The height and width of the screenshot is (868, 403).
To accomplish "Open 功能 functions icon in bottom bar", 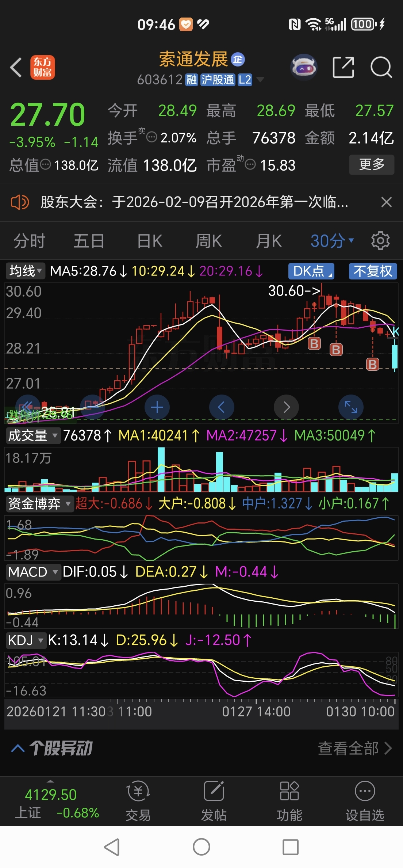I will click(x=289, y=802).
